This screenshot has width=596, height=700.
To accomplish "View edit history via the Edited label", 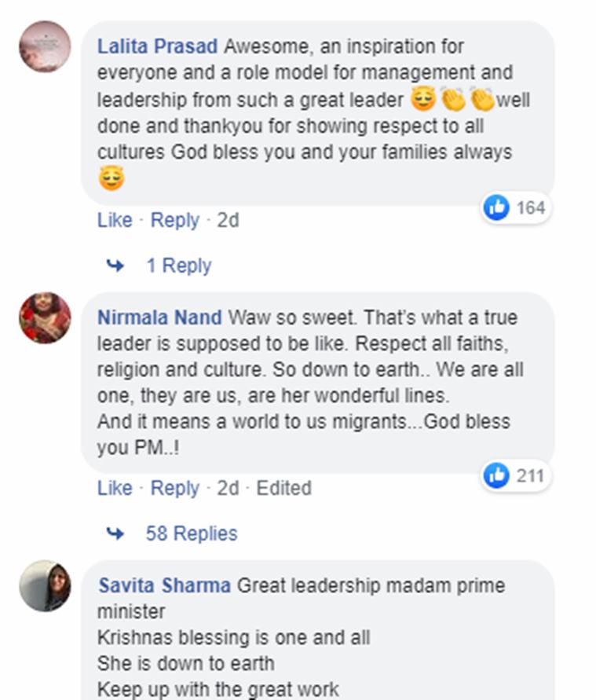I will tap(283, 488).
